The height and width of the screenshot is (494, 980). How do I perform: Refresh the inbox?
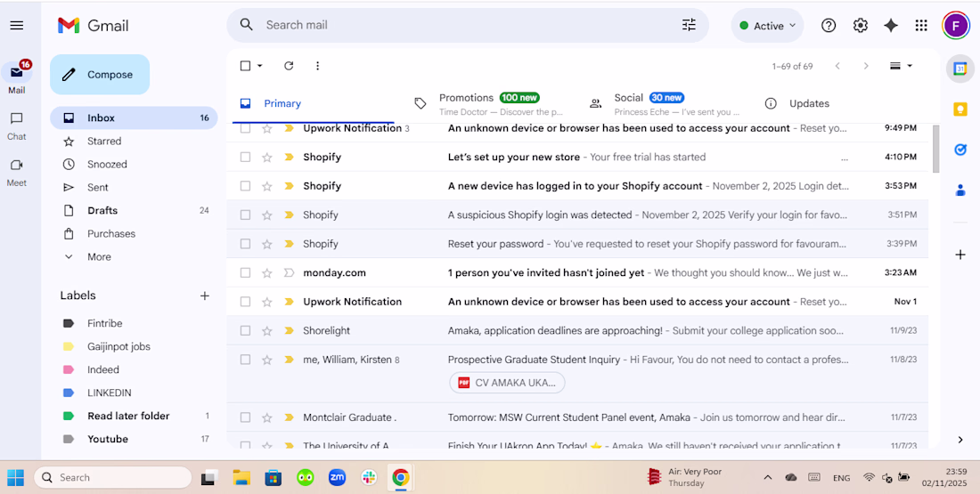(x=288, y=66)
